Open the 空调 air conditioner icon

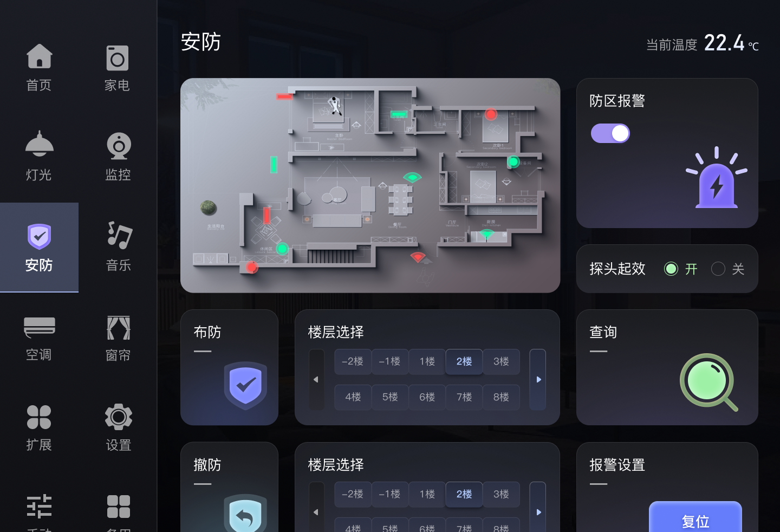(40, 327)
